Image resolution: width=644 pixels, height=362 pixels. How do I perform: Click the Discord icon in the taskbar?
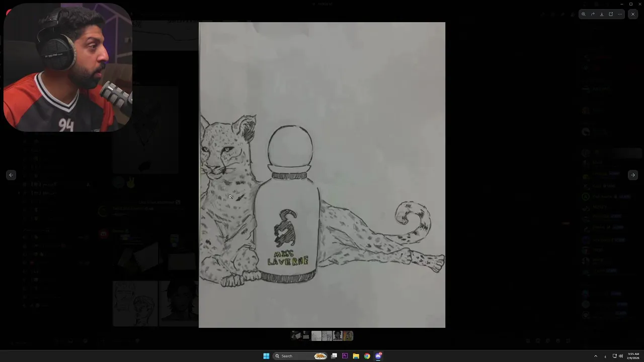[x=378, y=356]
